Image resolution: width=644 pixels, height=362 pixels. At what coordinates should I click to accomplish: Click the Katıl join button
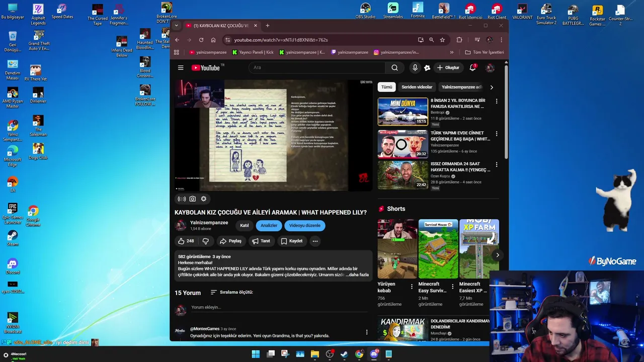[244, 225]
